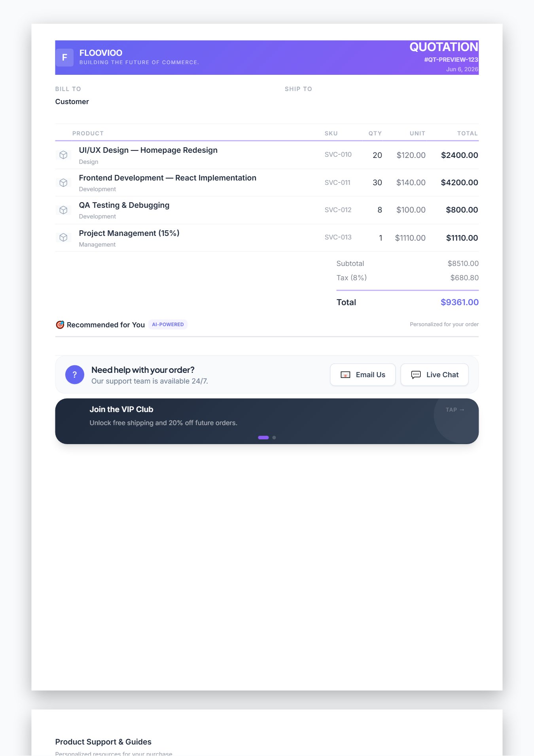534x756 pixels.
Task: Click the AI-POWERED badge
Action: pyautogui.click(x=168, y=324)
